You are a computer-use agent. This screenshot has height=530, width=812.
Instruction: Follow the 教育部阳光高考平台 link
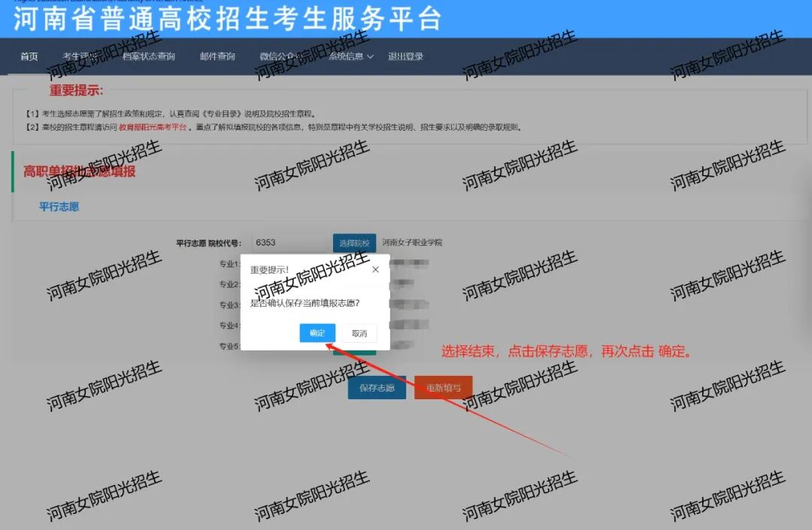pyautogui.click(x=153, y=127)
